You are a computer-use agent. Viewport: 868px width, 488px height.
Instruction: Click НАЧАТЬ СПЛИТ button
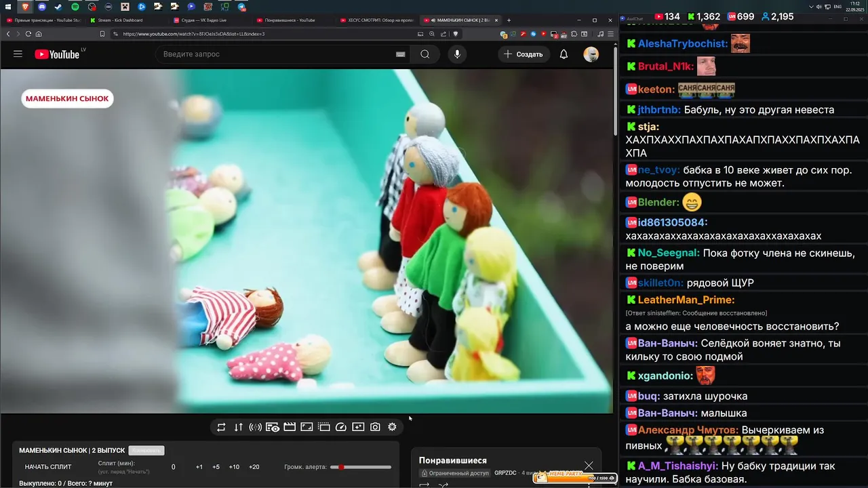click(x=48, y=467)
